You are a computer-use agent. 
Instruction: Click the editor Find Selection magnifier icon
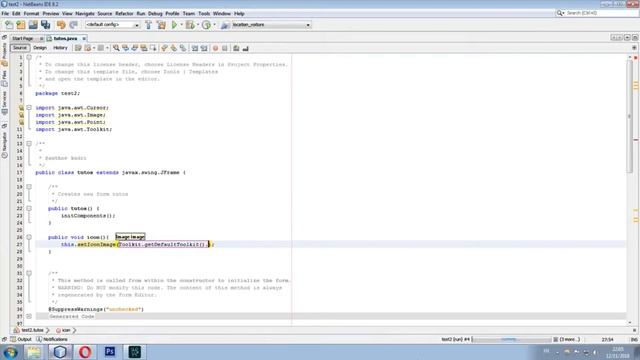coord(116,48)
